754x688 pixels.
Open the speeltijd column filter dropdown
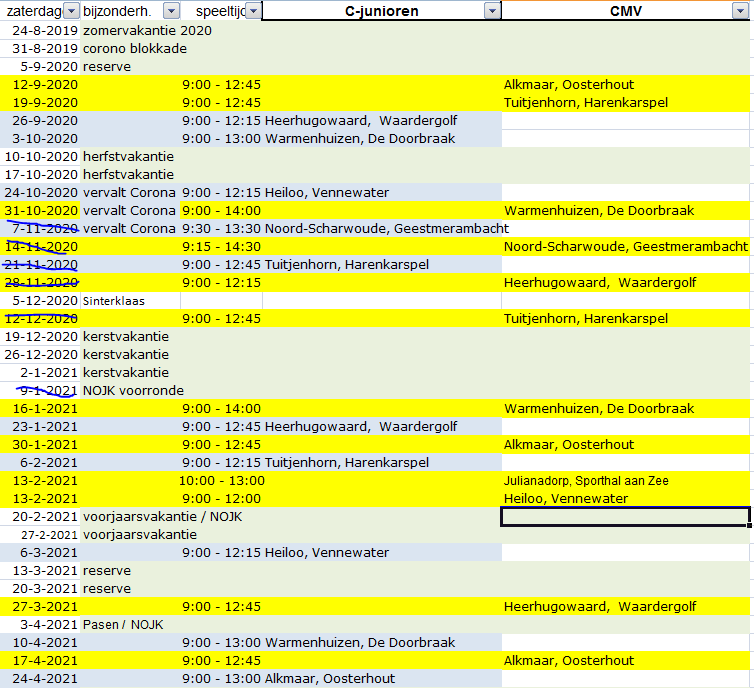click(253, 11)
